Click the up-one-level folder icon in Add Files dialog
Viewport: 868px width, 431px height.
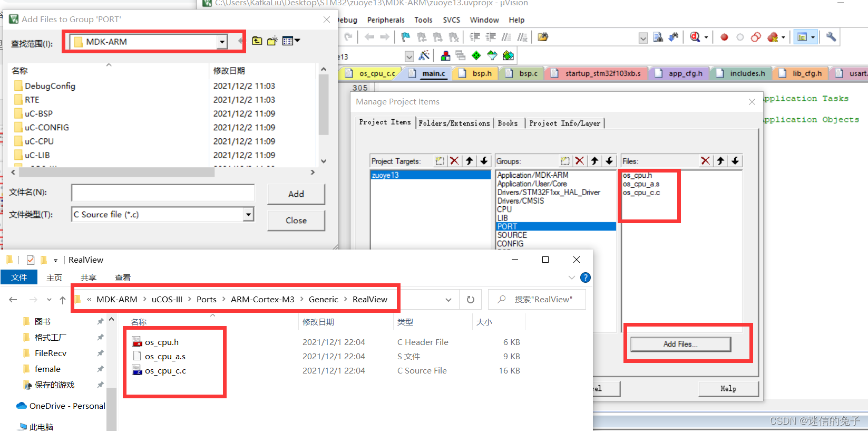coord(257,41)
